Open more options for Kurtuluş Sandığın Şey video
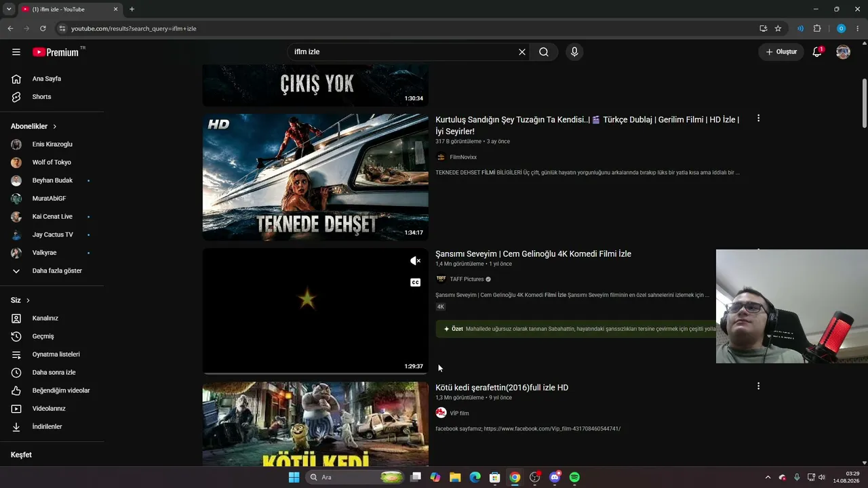 758,119
